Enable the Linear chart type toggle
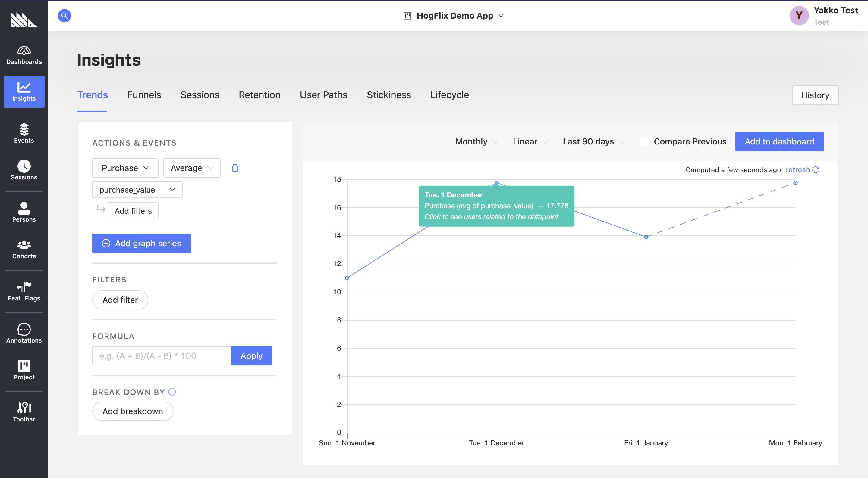 [529, 141]
